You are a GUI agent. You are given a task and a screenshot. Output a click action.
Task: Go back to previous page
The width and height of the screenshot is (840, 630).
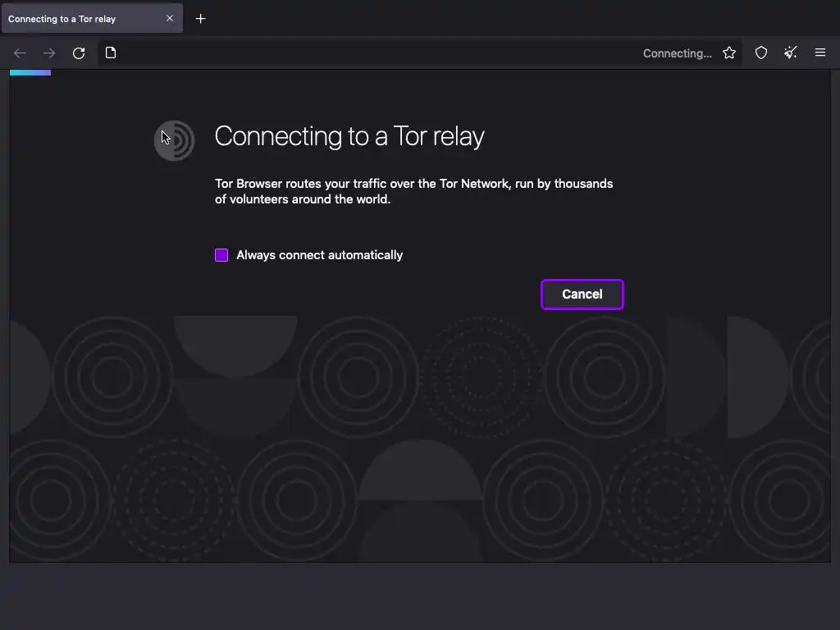coord(20,53)
